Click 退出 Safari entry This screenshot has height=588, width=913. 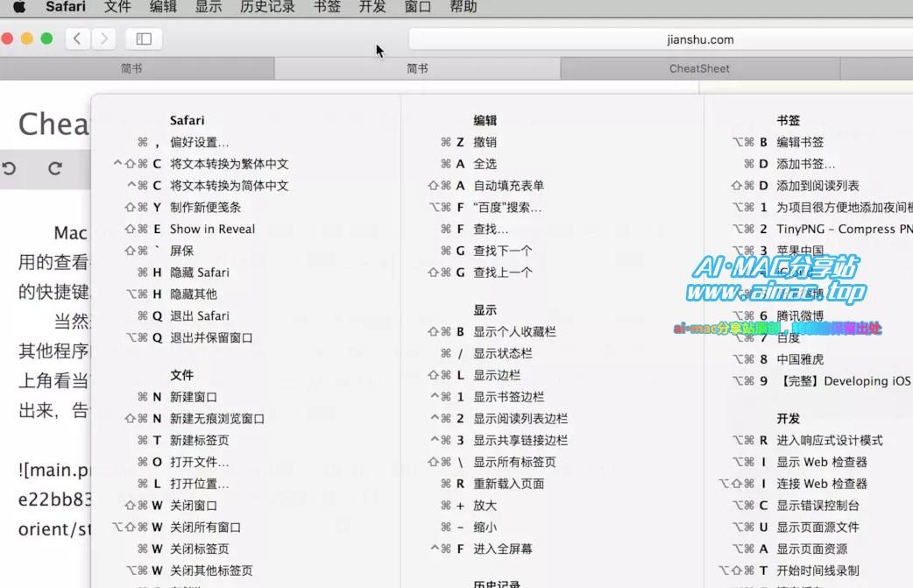coord(200,315)
